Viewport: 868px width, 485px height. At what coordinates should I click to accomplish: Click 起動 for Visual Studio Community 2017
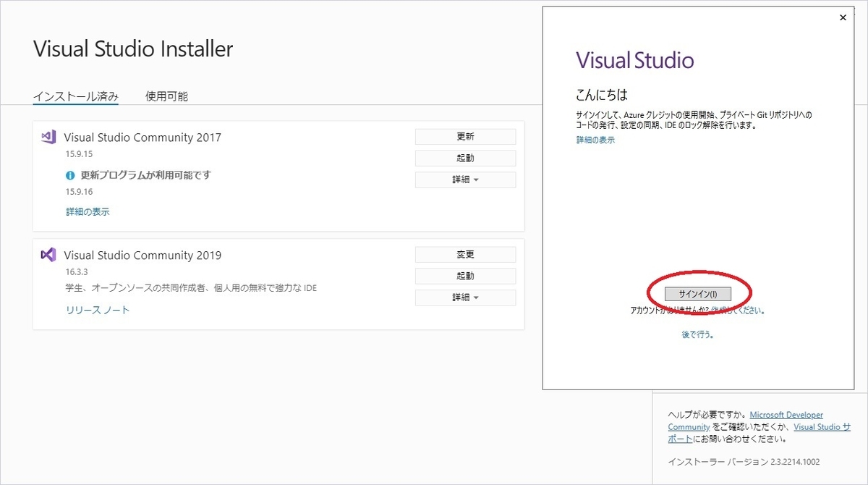click(x=465, y=159)
